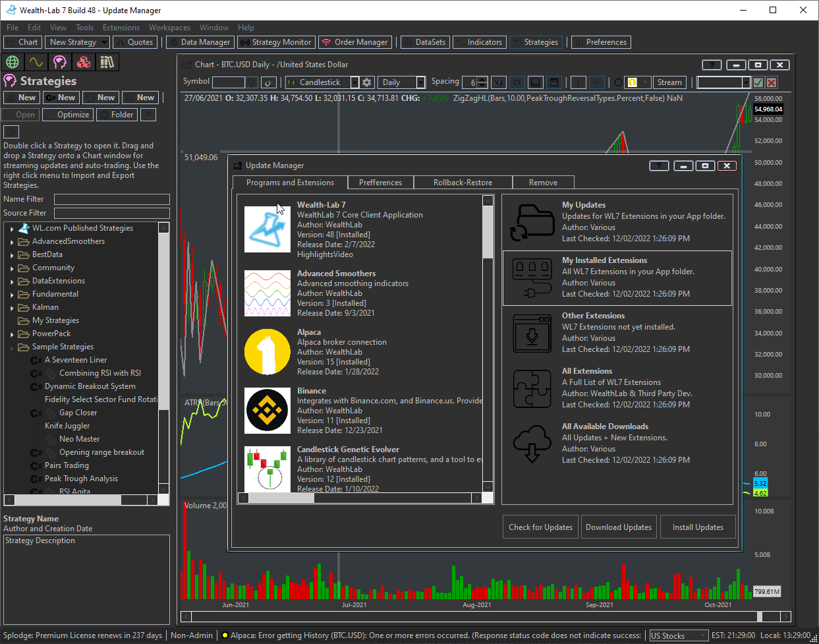The width and height of the screenshot is (819, 644).
Task: Select All Extensions puzzle icon
Action: coord(532,388)
